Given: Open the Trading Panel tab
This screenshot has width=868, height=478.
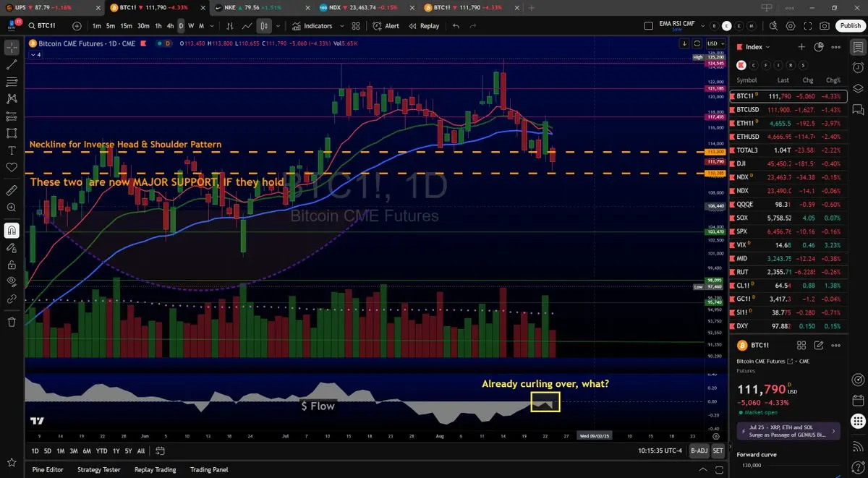Looking at the screenshot, I should click(x=209, y=469).
